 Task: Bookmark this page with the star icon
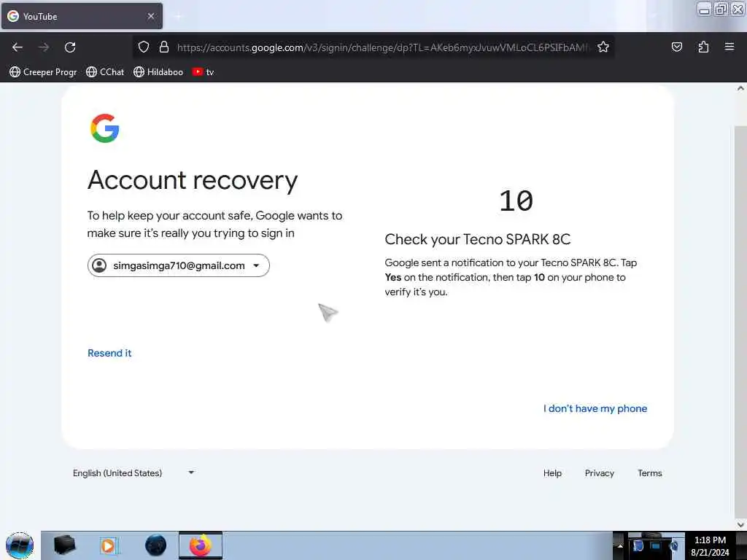[603, 47]
